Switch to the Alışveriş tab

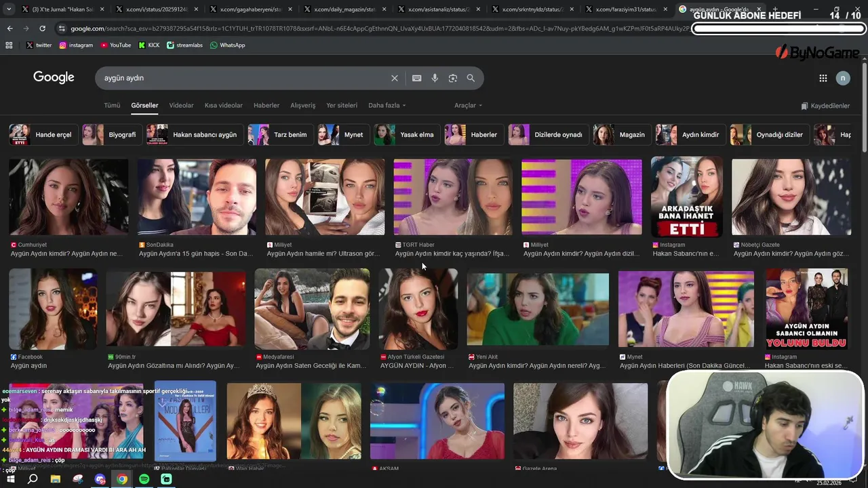coord(303,105)
